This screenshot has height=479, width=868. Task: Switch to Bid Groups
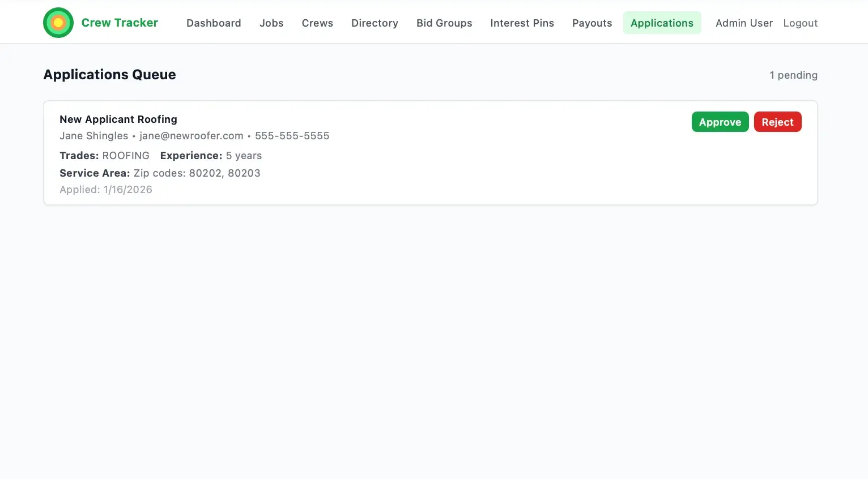coord(444,23)
